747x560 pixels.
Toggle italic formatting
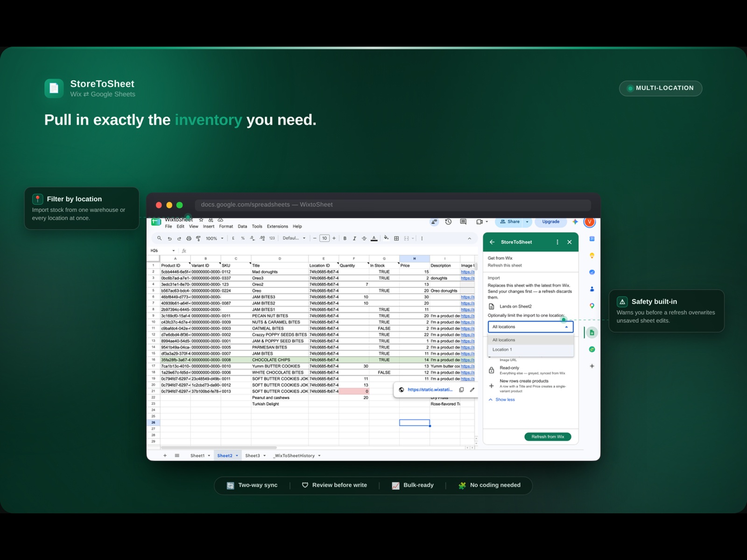[354, 238]
